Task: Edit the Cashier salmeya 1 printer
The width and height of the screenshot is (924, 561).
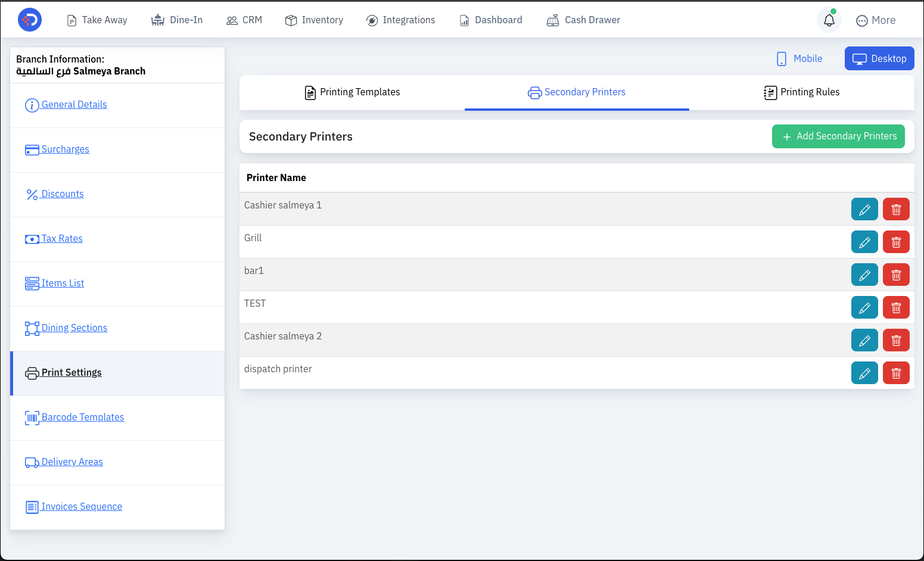Action: pos(864,209)
